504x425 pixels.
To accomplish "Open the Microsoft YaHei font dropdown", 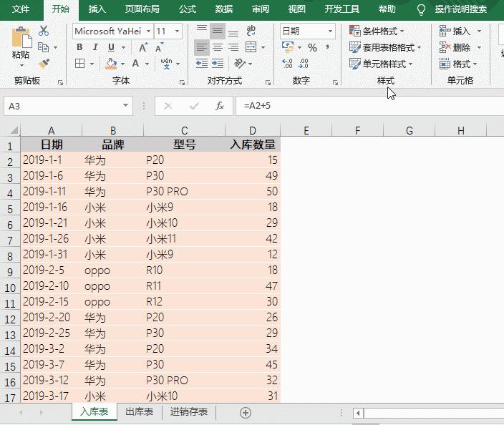I will [148, 31].
